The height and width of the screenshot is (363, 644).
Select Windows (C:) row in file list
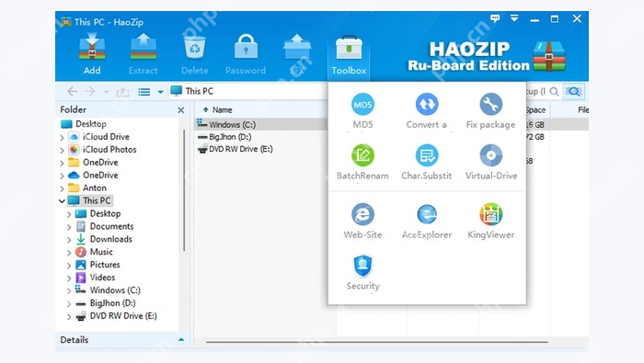pyautogui.click(x=261, y=124)
